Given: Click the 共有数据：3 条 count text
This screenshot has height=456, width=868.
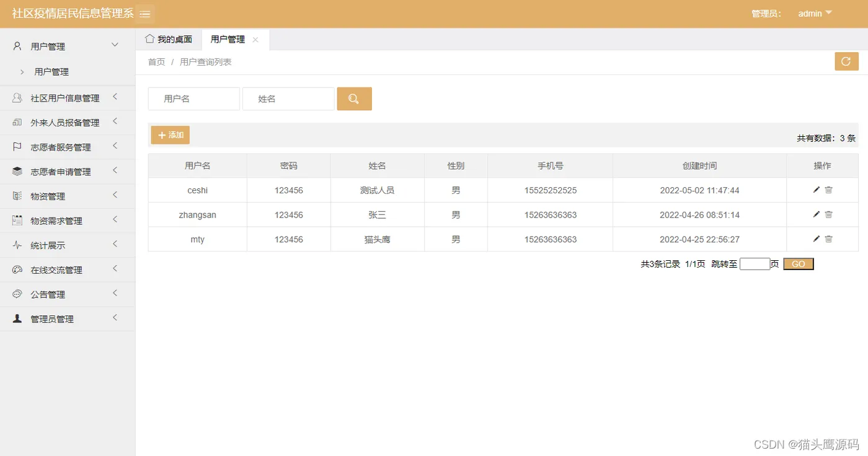Looking at the screenshot, I should [x=826, y=138].
